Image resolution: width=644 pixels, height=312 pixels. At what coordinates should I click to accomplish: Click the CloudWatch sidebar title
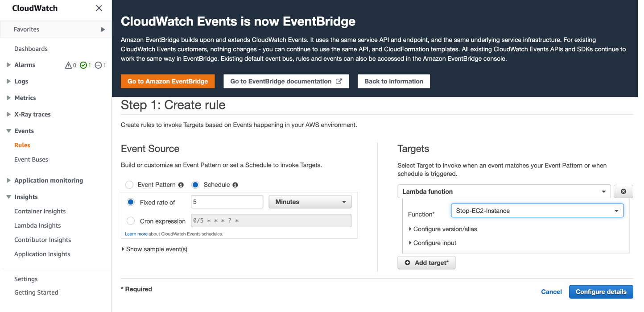point(35,8)
